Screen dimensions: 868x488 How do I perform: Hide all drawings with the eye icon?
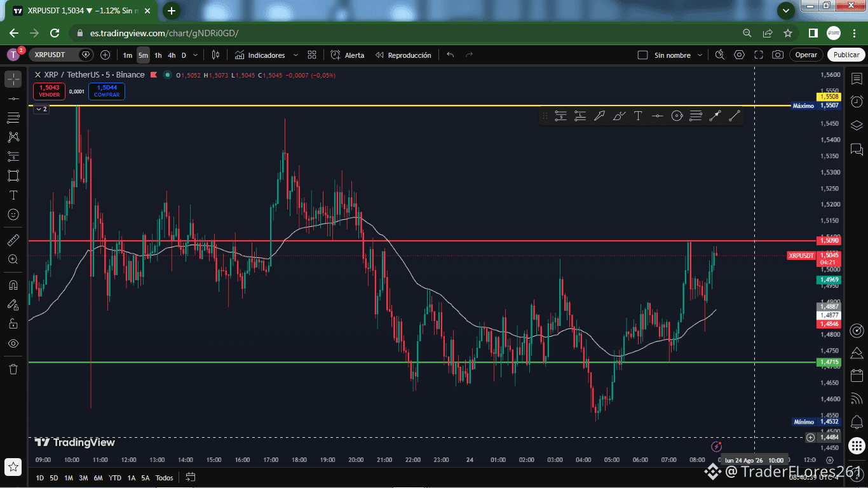pyautogui.click(x=13, y=344)
